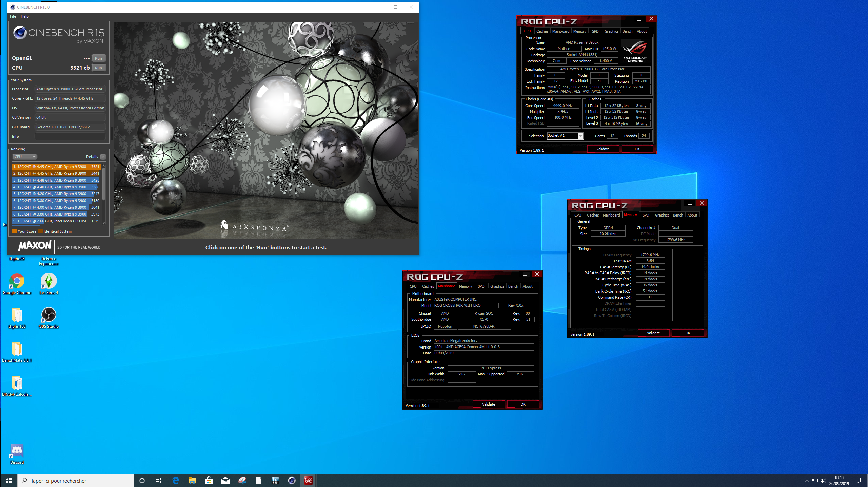Switch to Cinebench taskbar icon

pyautogui.click(x=292, y=481)
